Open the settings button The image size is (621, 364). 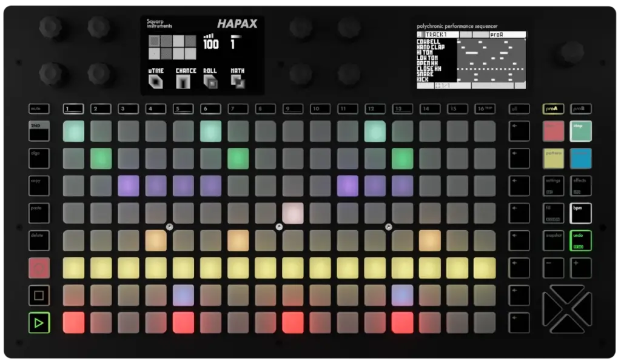[x=553, y=186]
